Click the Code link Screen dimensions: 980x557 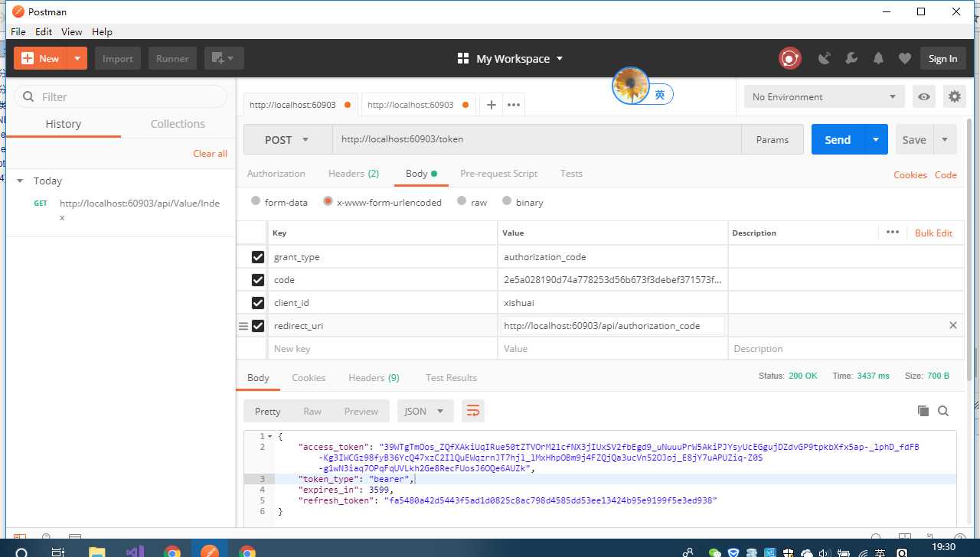click(x=946, y=175)
